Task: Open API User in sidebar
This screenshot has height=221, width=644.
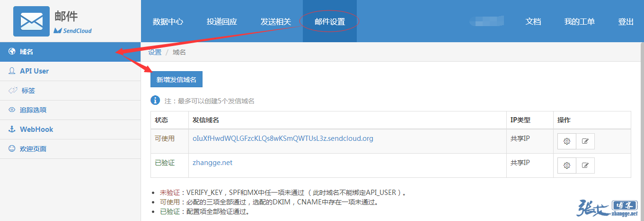Action: point(34,71)
